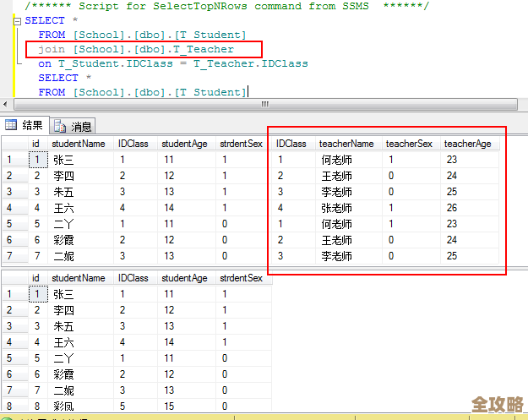Image resolution: width=528 pixels, height=420 pixels.
Task: Select row header 8 in second result grid
Action: click(x=15, y=406)
